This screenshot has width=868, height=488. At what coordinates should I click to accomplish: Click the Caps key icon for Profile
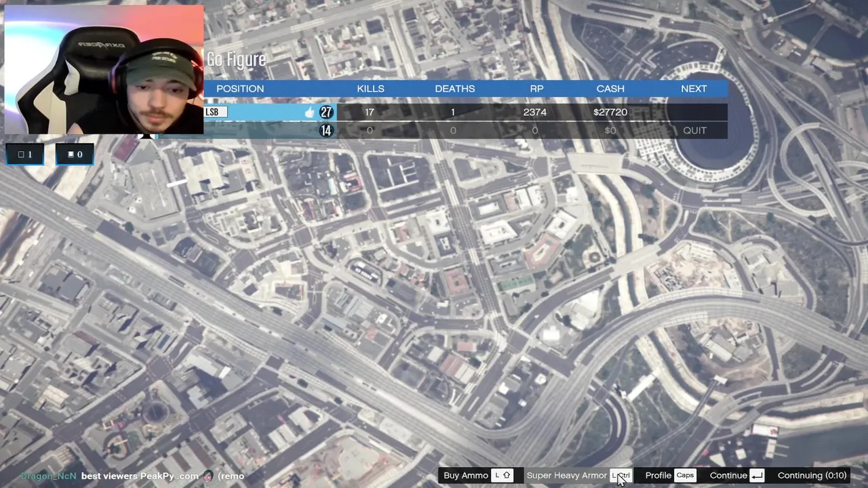(x=685, y=475)
